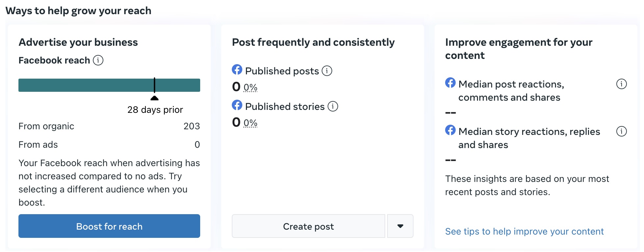Click the Published posts 0% change value

pyautogui.click(x=250, y=88)
